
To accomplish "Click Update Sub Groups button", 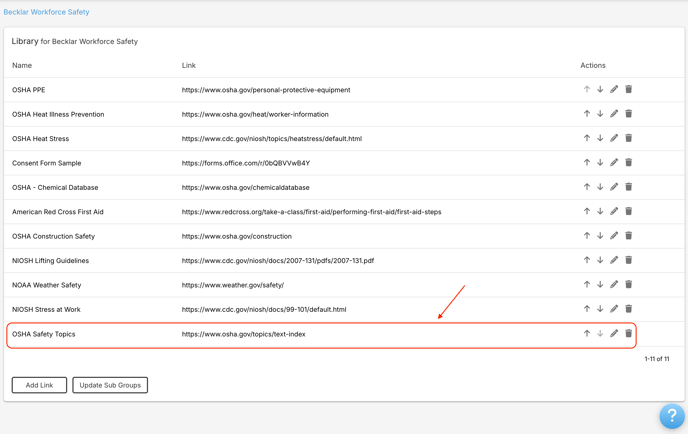I will tap(110, 385).
